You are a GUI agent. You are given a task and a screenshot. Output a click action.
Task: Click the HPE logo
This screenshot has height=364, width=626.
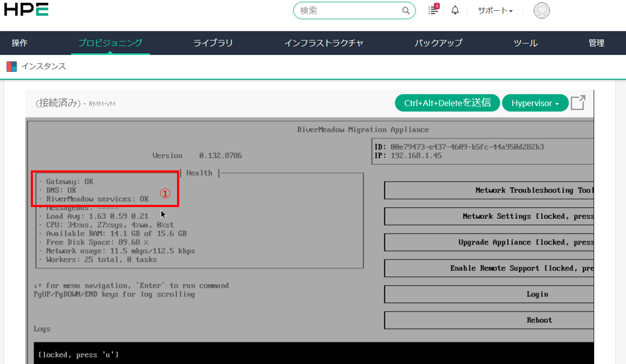[26, 9]
